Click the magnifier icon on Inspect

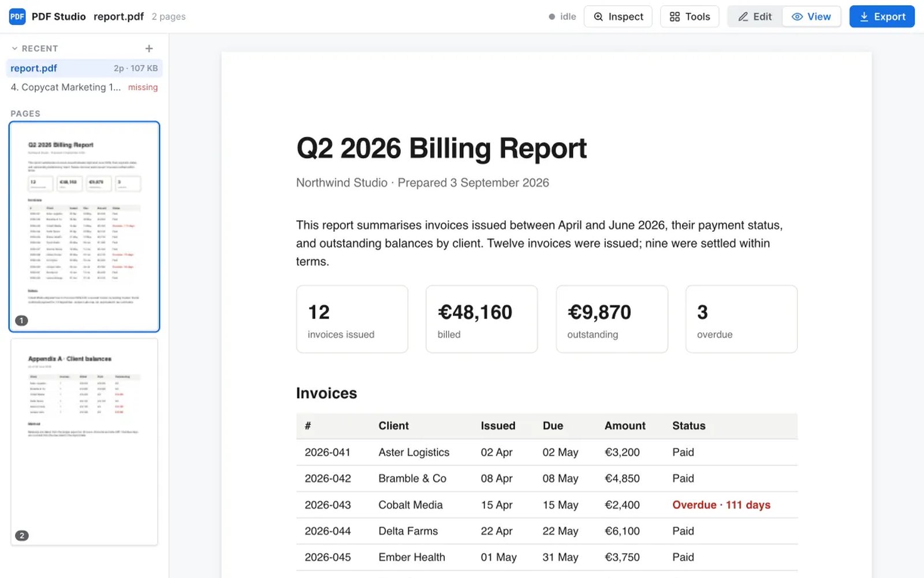[598, 17]
